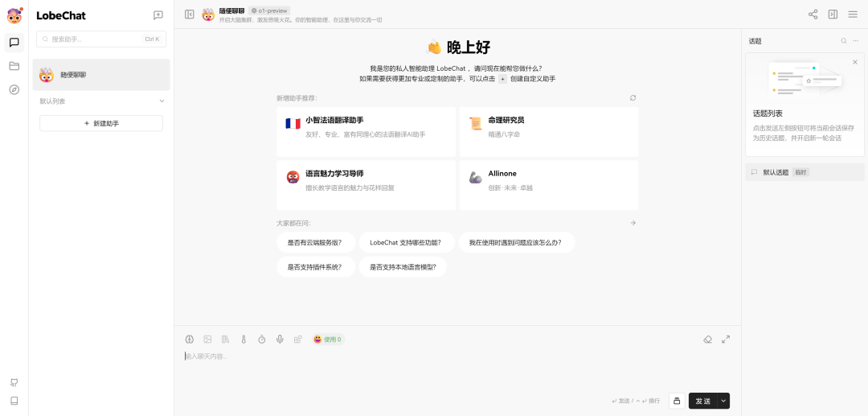Ask 是否支持本地语言模型?
868x416 pixels.
pyautogui.click(x=403, y=267)
